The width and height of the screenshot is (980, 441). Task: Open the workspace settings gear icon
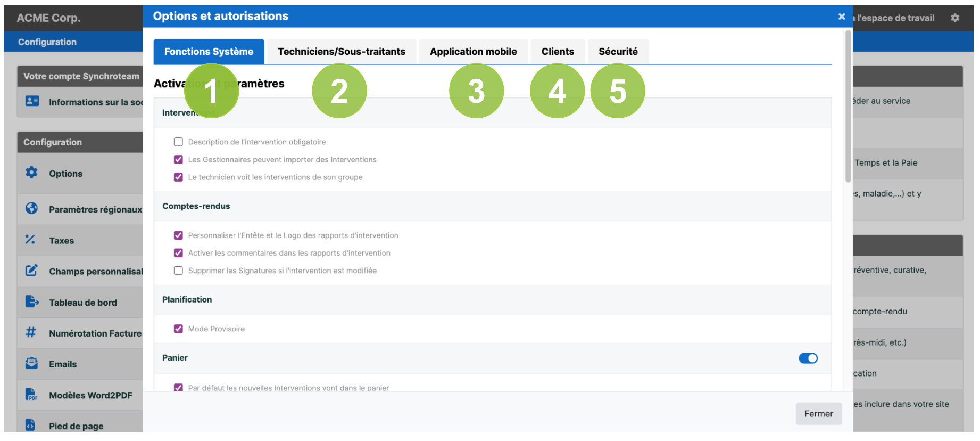pos(955,18)
